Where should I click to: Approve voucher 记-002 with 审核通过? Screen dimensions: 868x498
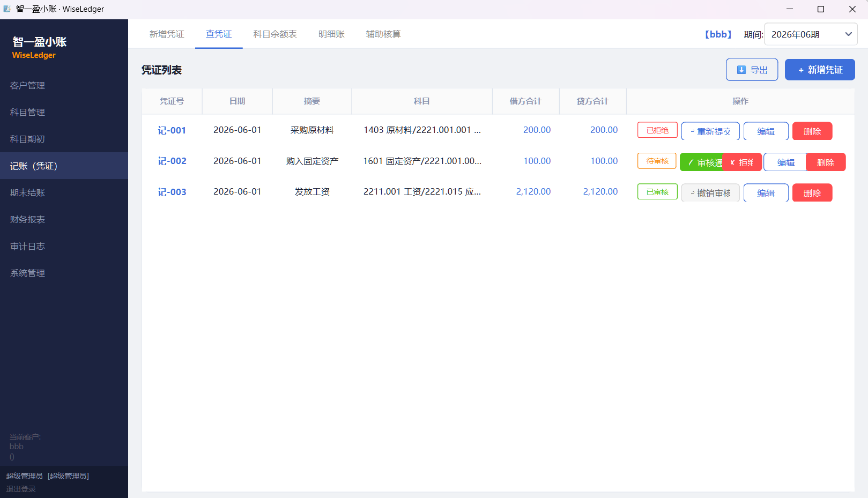click(x=701, y=162)
